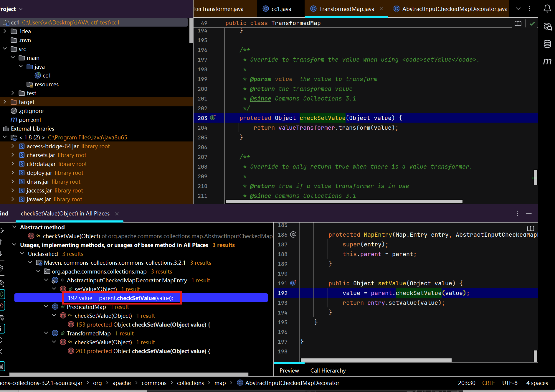Open the AI assistant swirl icon
Screen dimensions: 555x392
tap(547, 27)
